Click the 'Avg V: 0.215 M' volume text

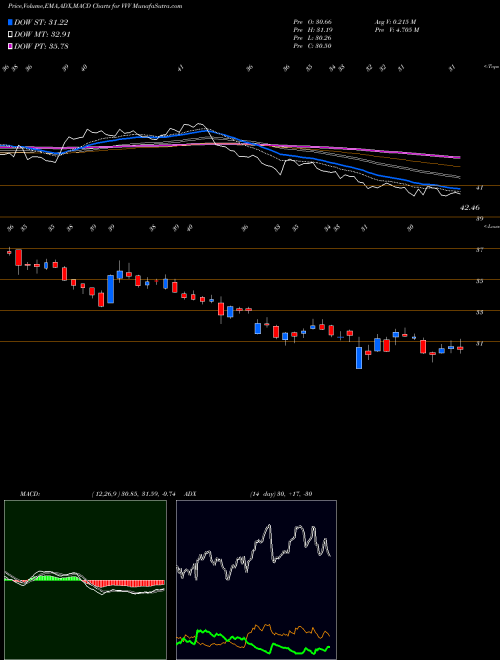(395, 22)
